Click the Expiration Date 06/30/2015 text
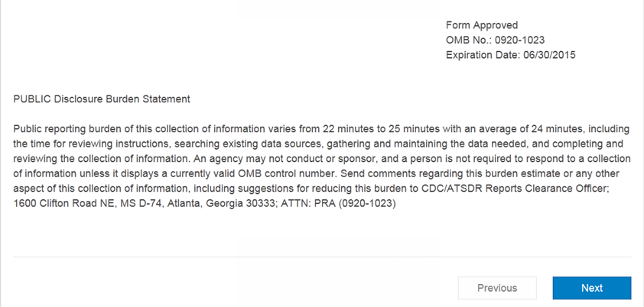 (x=510, y=55)
